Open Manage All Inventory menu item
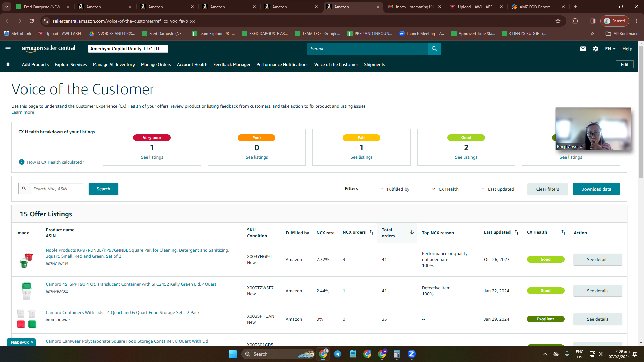The height and width of the screenshot is (362, 644). coord(114,64)
